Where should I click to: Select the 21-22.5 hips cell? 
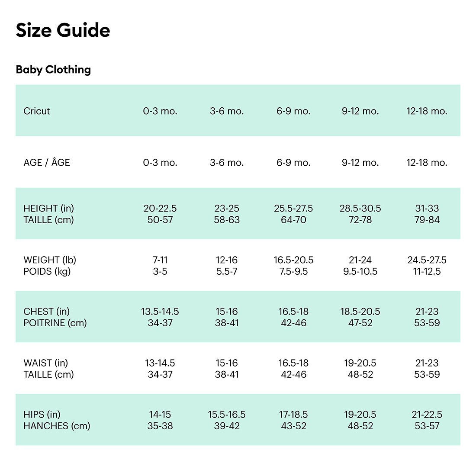tap(427, 415)
